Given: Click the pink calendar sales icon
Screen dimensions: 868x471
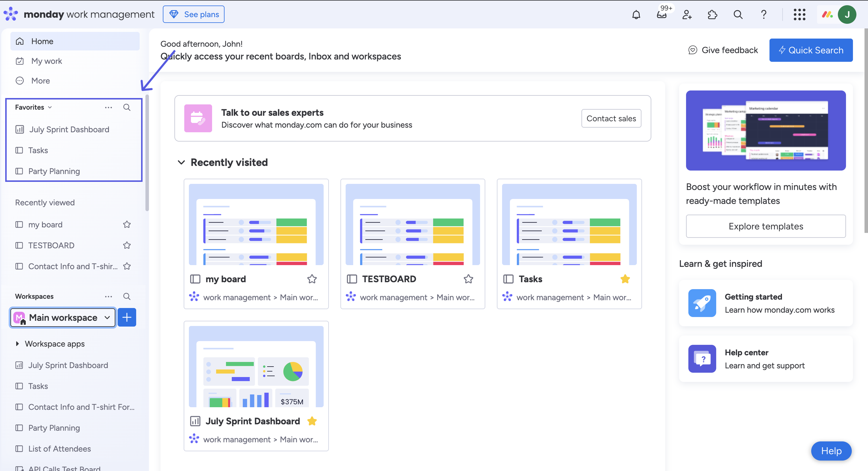Looking at the screenshot, I should tap(198, 118).
